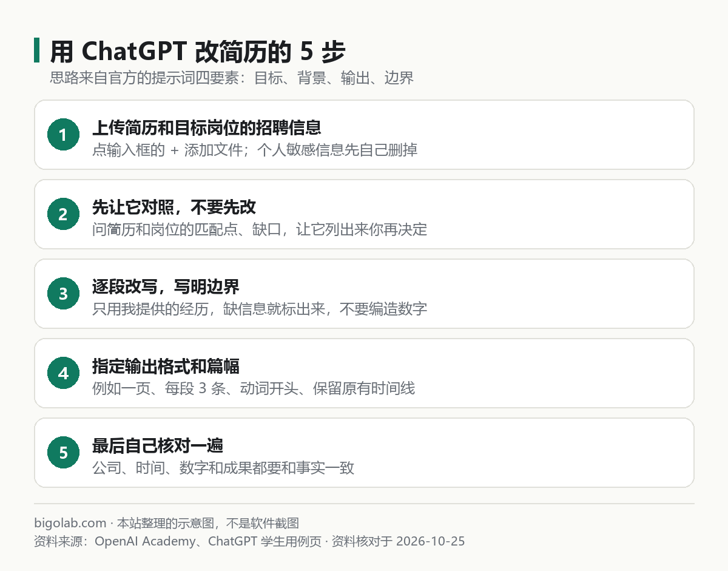Image resolution: width=728 pixels, height=571 pixels.
Task: Select the line beginning '只用我提供的经历'
Action: [260, 309]
